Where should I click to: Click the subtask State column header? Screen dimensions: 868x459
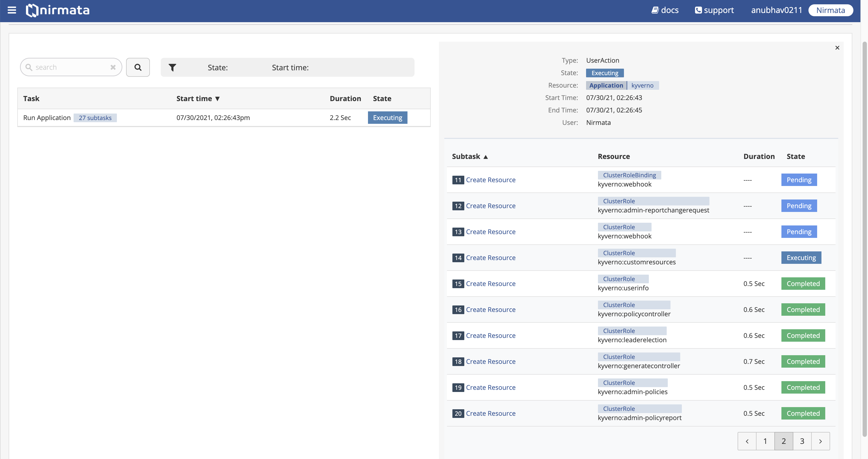click(x=795, y=157)
